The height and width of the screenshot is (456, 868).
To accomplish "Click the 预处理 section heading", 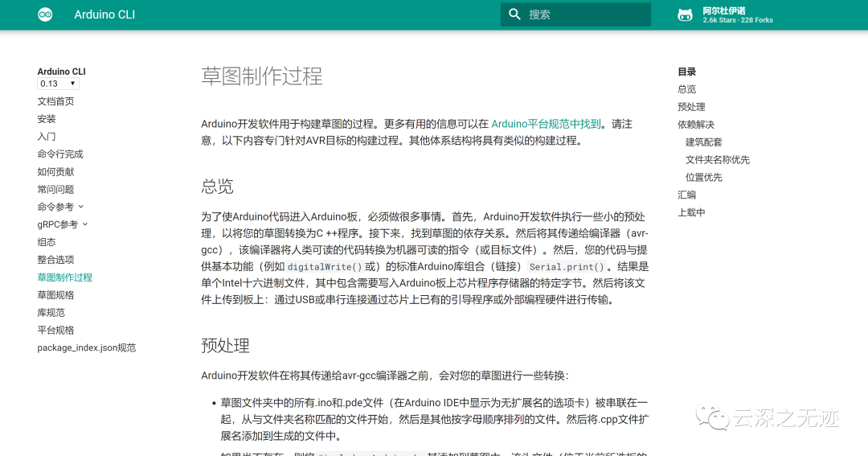I will click(225, 345).
